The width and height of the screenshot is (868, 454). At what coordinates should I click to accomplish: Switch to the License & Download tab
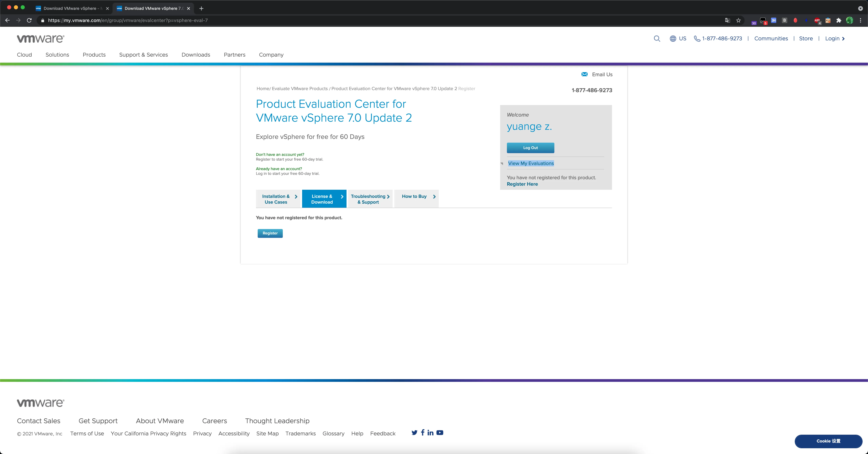(x=324, y=199)
